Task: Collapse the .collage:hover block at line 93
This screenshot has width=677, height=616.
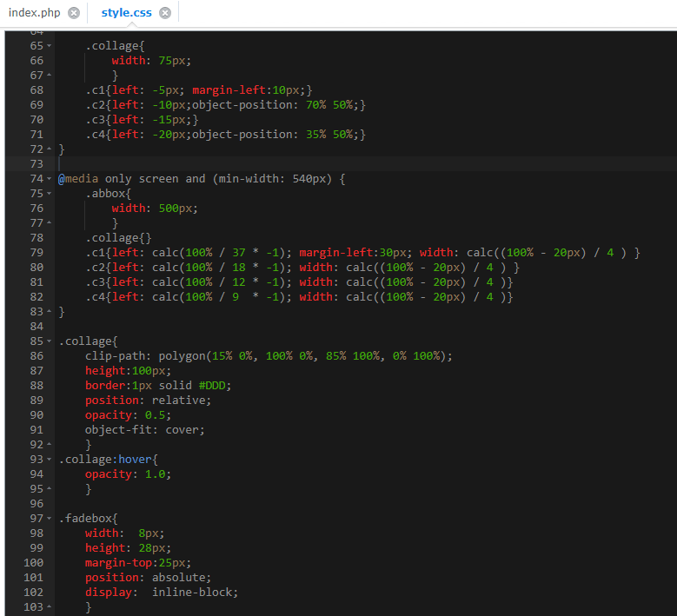Action: click(x=50, y=460)
